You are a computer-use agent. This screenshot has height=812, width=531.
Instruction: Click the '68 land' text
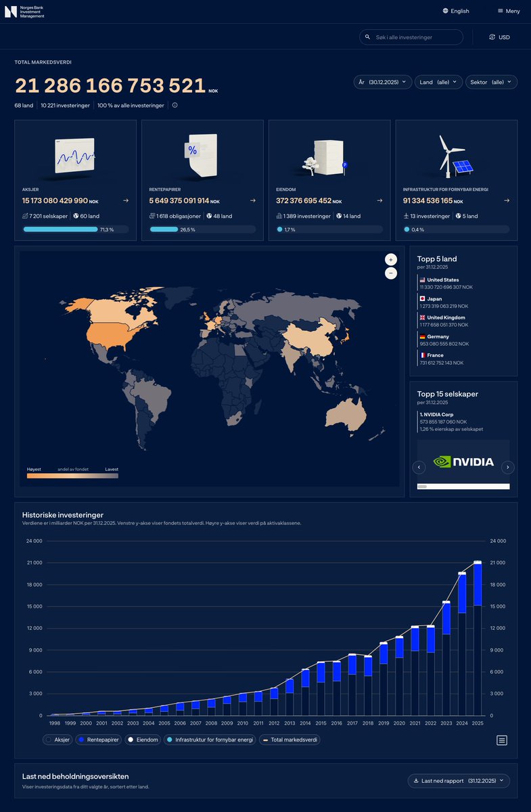pos(24,106)
